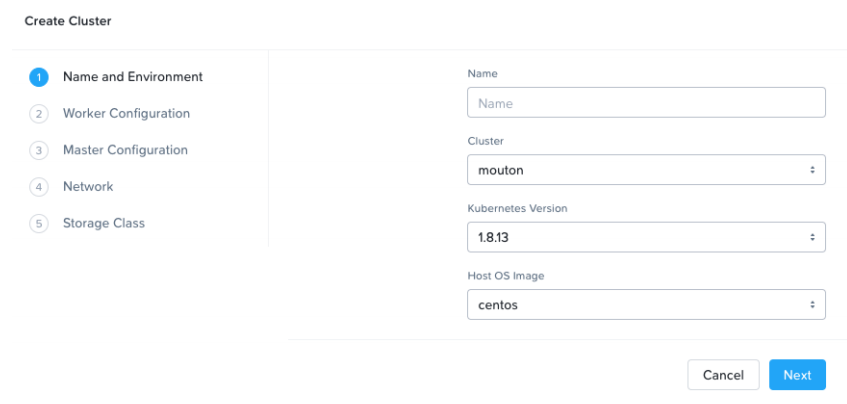Click the Create Cluster dialog title

pos(68,21)
